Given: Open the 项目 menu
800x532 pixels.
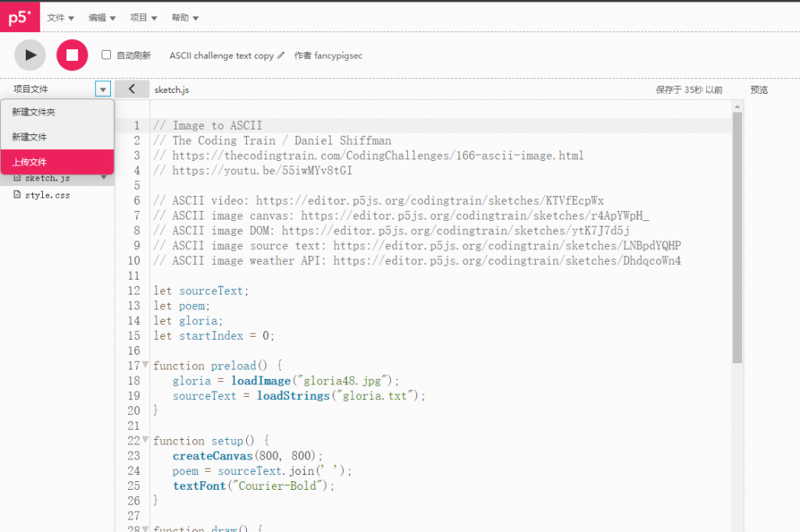Looking at the screenshot, I should point(143,17).
